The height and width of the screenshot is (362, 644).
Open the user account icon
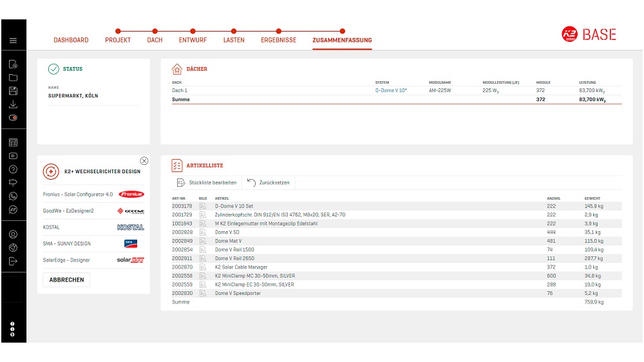click(x=13, y=234)
